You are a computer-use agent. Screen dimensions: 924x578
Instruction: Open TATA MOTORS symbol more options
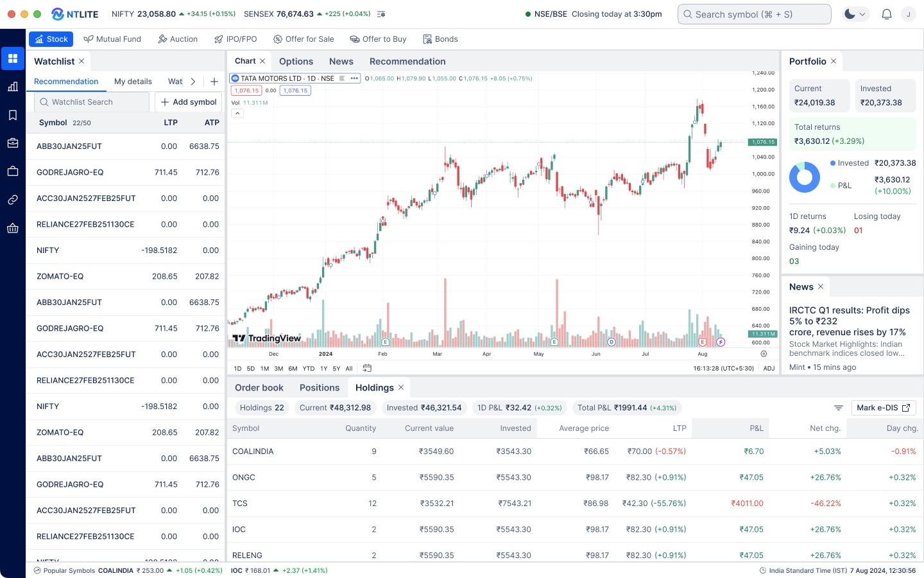(x=354, y=78)
